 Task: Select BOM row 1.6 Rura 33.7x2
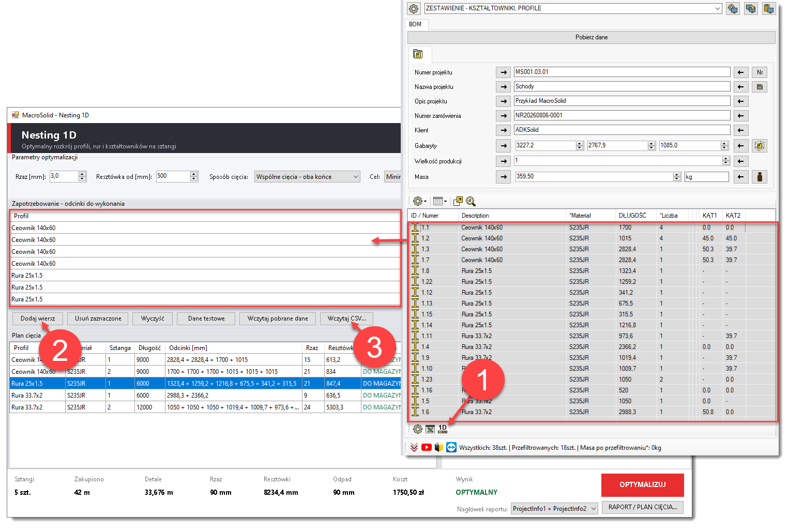tap(593, 412)
